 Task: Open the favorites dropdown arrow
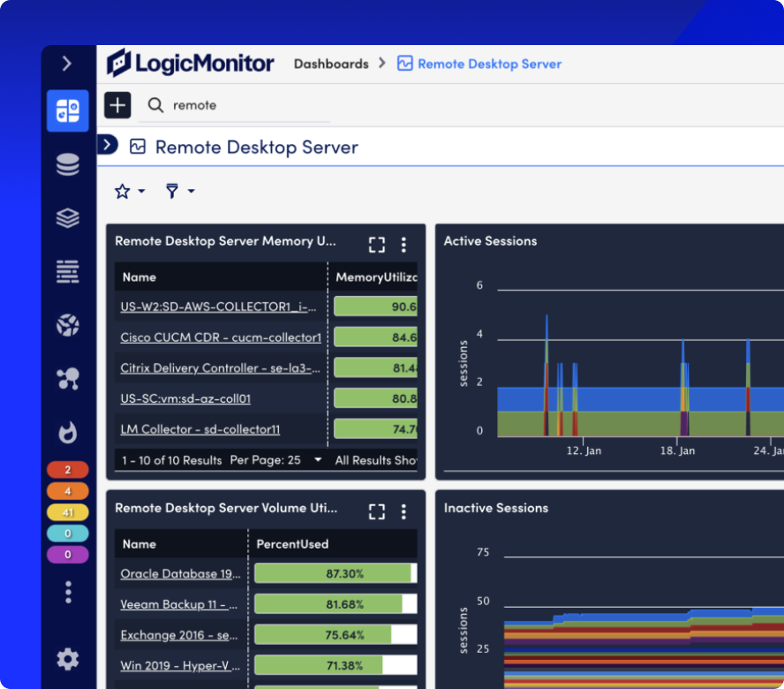141,191
